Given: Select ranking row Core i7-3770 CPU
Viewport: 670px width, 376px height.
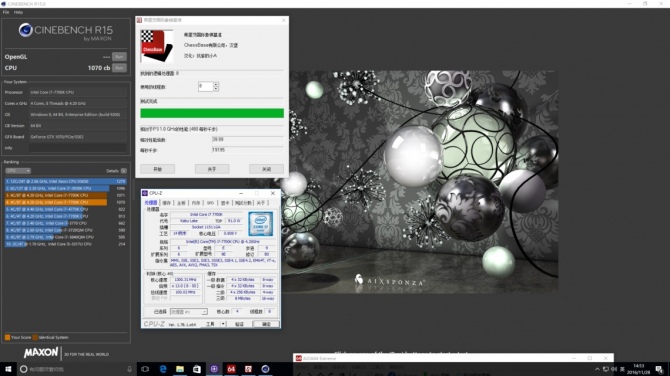Looking at the screenshot, I should point(65,223).
